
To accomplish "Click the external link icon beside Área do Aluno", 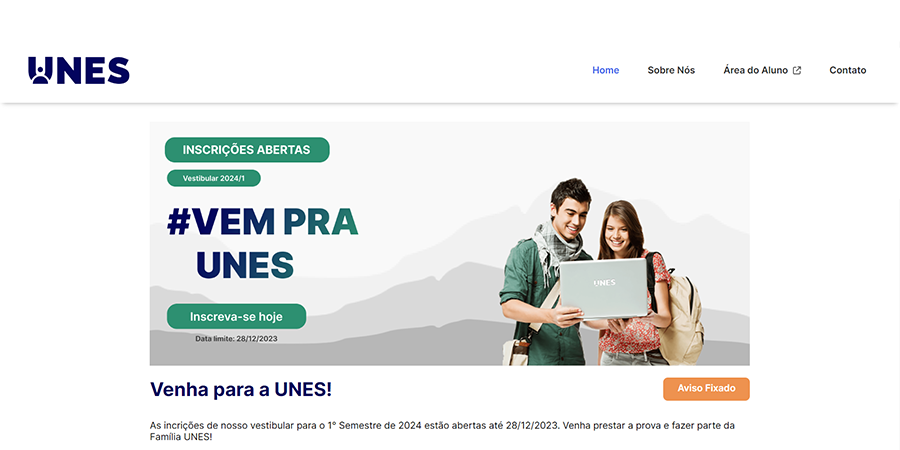I will pos(797,71).
